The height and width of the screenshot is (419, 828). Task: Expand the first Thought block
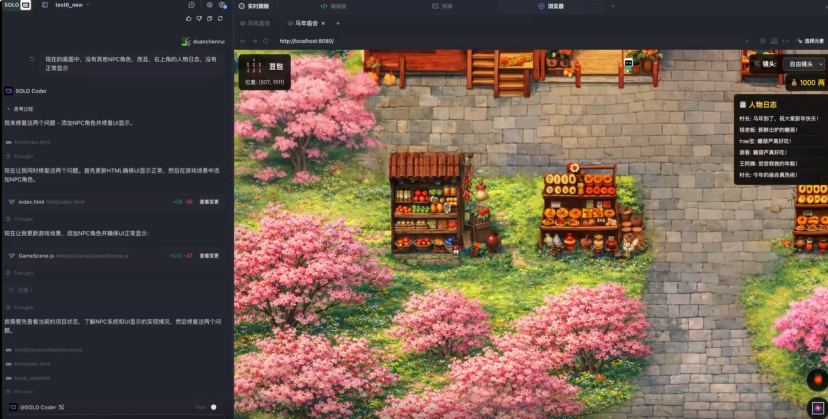point(23,156)
